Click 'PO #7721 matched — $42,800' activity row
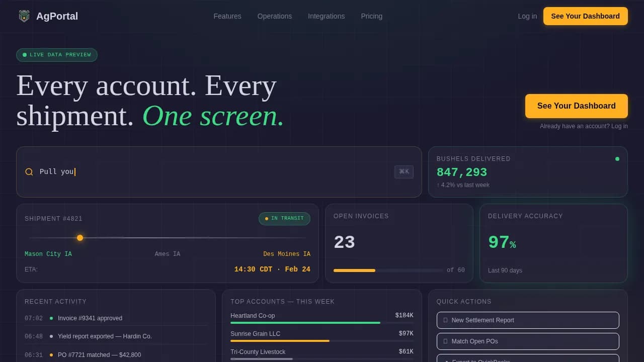644x362 pixels. click(x=116, y=355)
